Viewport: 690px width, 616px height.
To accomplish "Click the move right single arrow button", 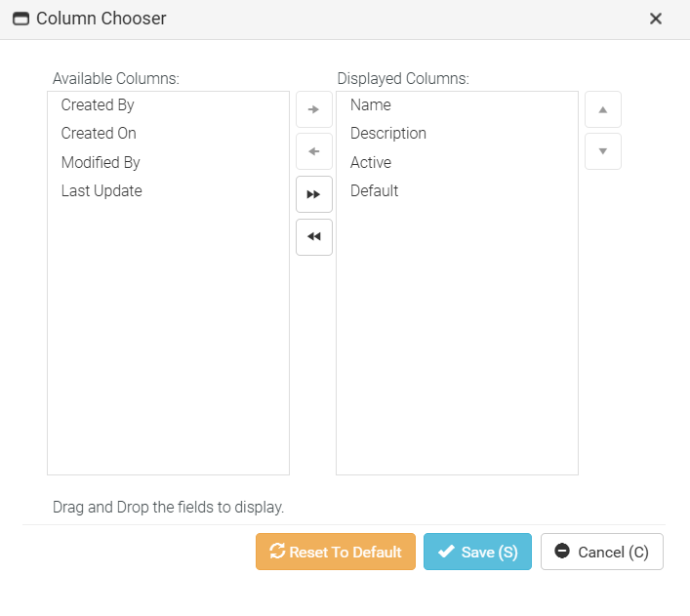I will tap(313, 109).
